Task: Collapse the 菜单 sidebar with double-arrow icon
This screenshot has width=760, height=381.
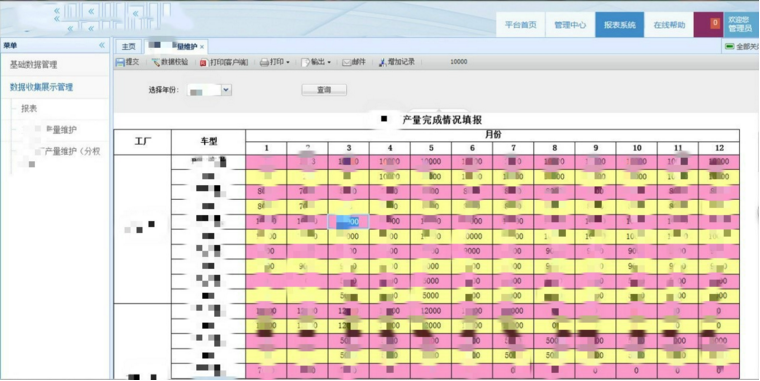Action: click(102, 45)
